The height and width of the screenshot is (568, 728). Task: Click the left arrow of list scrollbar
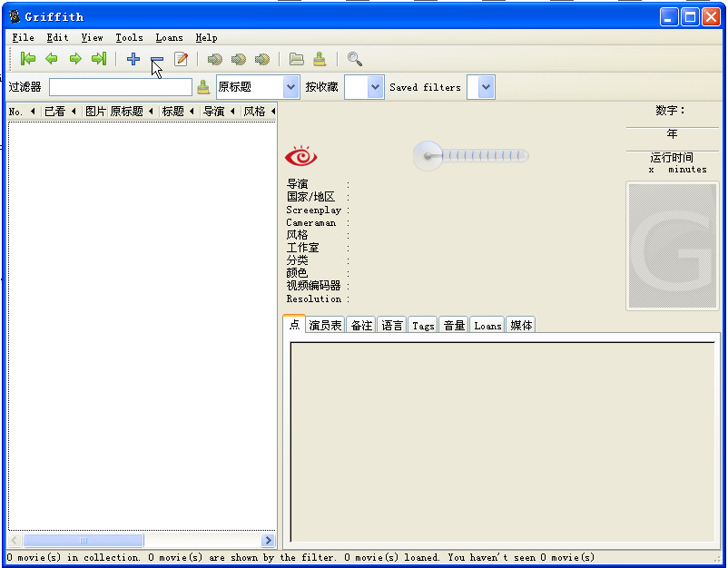[15, 540]
